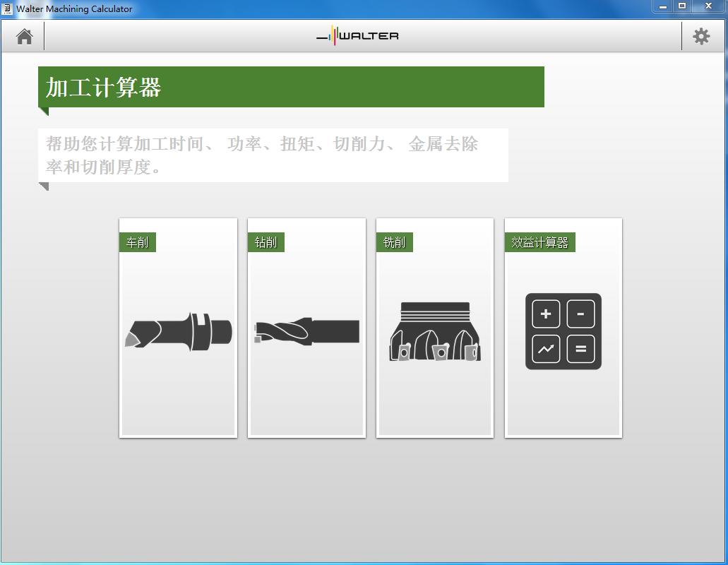728x565 pixels.
Task: Select the 钻削 green label
Action: click(265, 242)
